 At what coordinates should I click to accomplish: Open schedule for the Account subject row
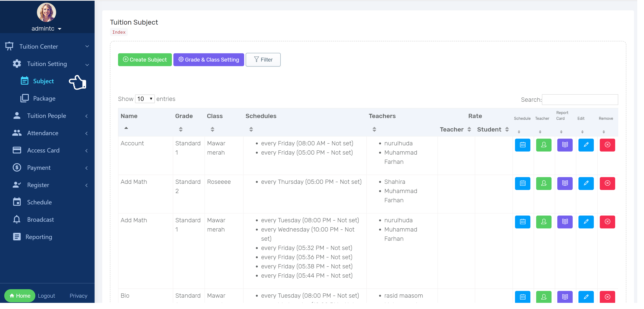(x=523, y=145)
